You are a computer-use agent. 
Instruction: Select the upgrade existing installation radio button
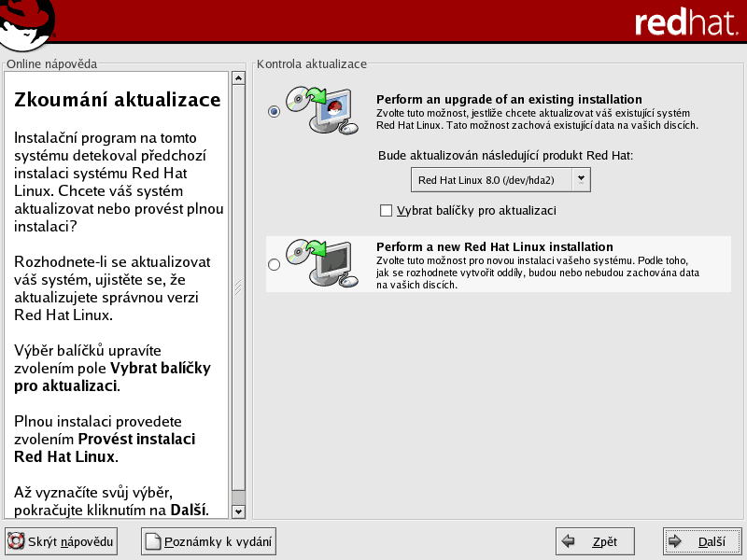point(274,111)
